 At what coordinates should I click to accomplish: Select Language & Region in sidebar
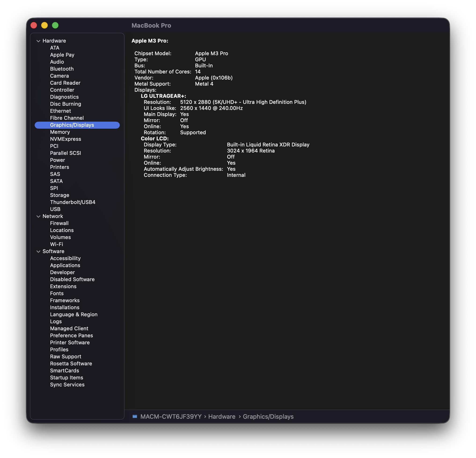pos(73,315)
